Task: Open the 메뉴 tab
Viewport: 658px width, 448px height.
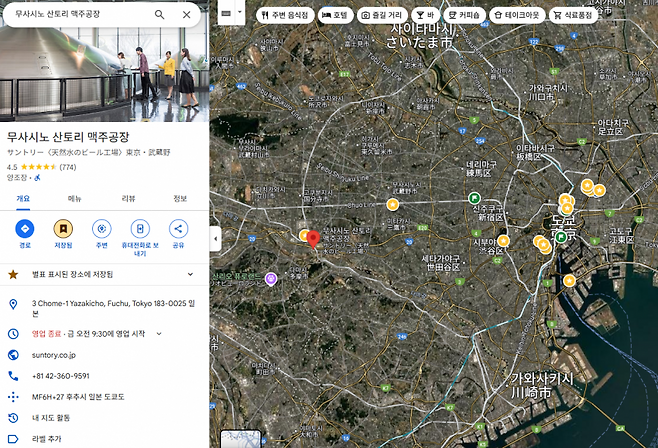Action: [75, 198]
